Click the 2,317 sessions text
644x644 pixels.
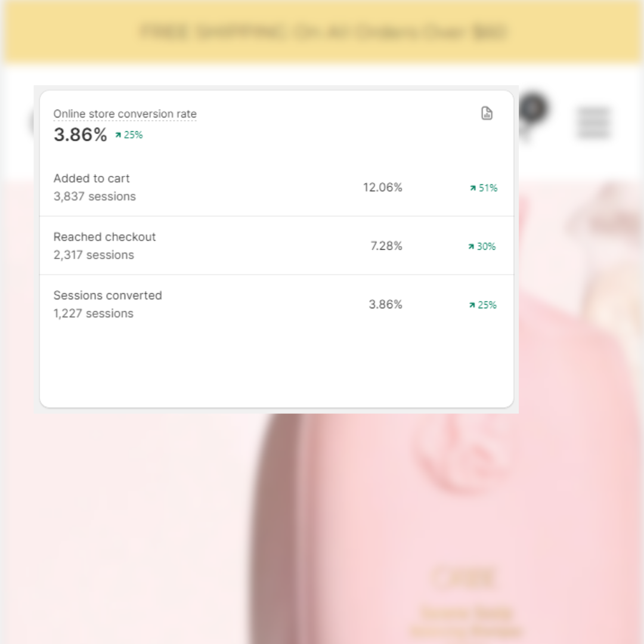[x=94, y=255]
